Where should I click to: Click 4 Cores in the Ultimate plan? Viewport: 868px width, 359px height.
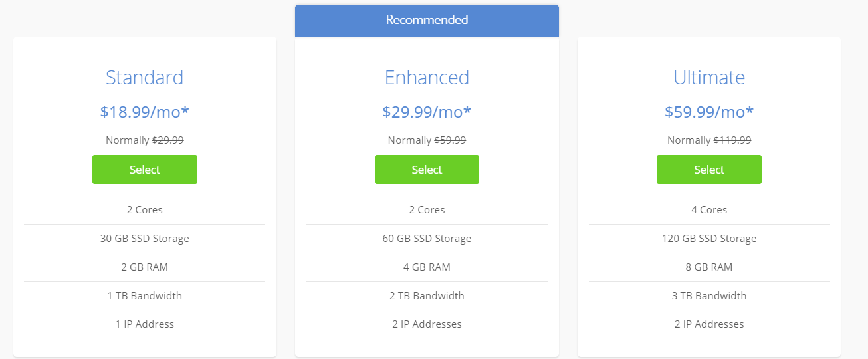click(x=709, y=210)
